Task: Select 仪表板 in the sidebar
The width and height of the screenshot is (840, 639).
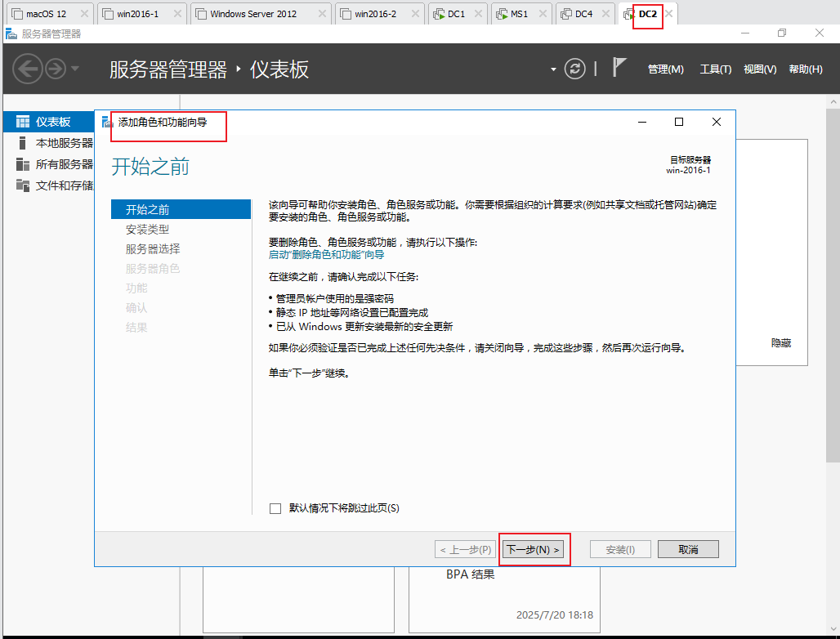Action: [x=49, y=122]
